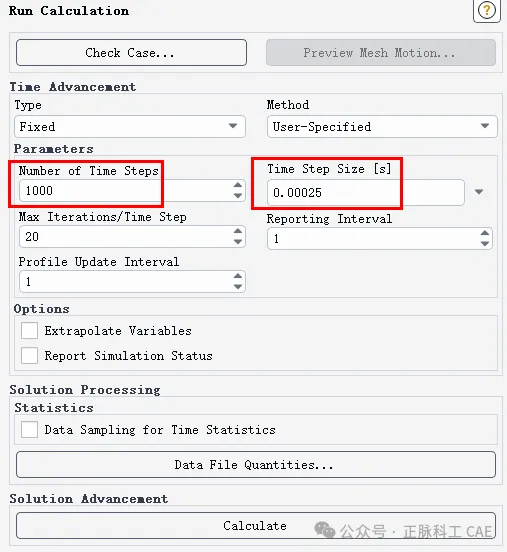This screenshot has height=552, width=507.
Task: Increase Number of Time Steps with up arrow
Action: (x=238, y=185)
